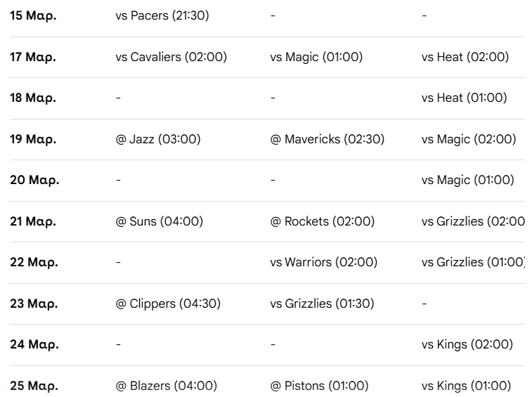Click the vs Magic (01:00) game on 20 Мар.

point(467,181)
